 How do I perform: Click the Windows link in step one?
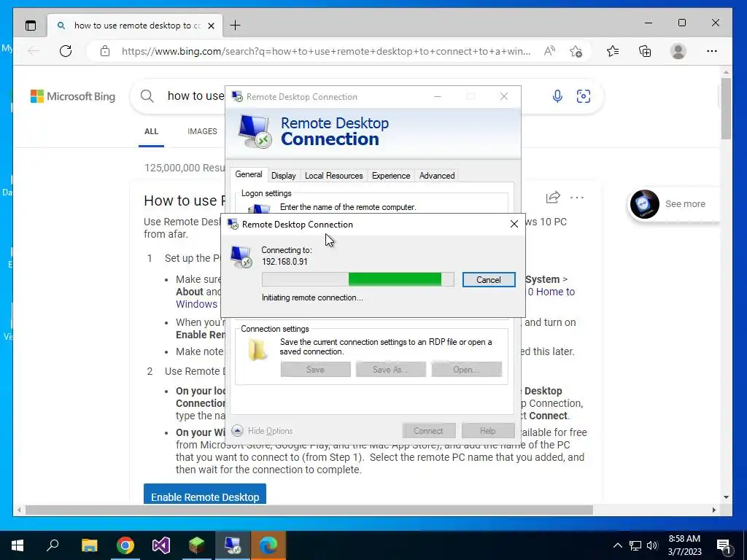point(196,304)
